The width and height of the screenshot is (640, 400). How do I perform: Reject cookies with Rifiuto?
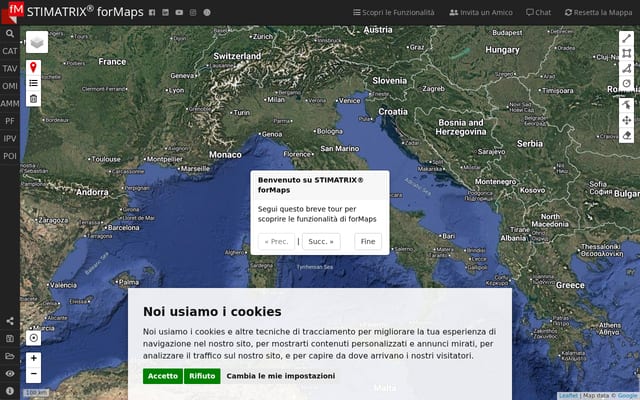[202, 376]
